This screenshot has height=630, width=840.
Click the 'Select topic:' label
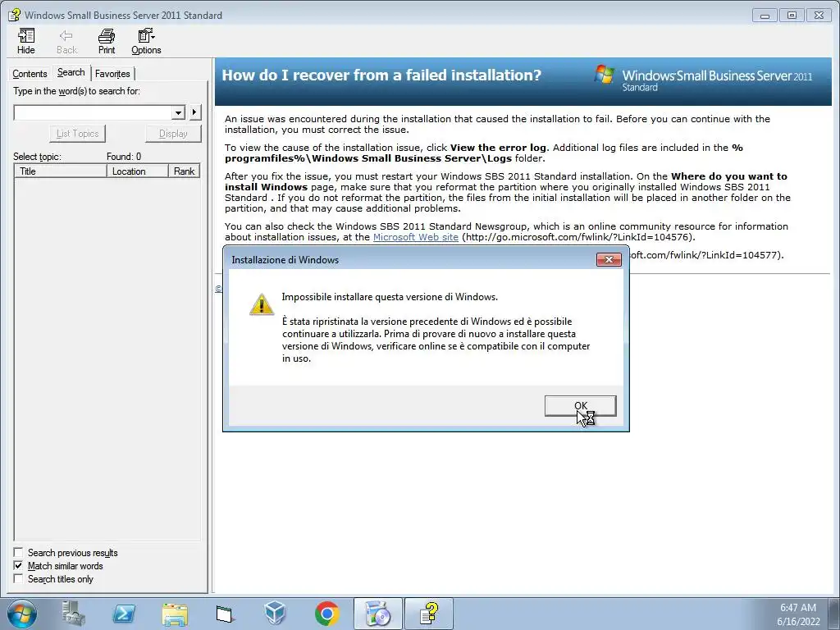(37, 157)
